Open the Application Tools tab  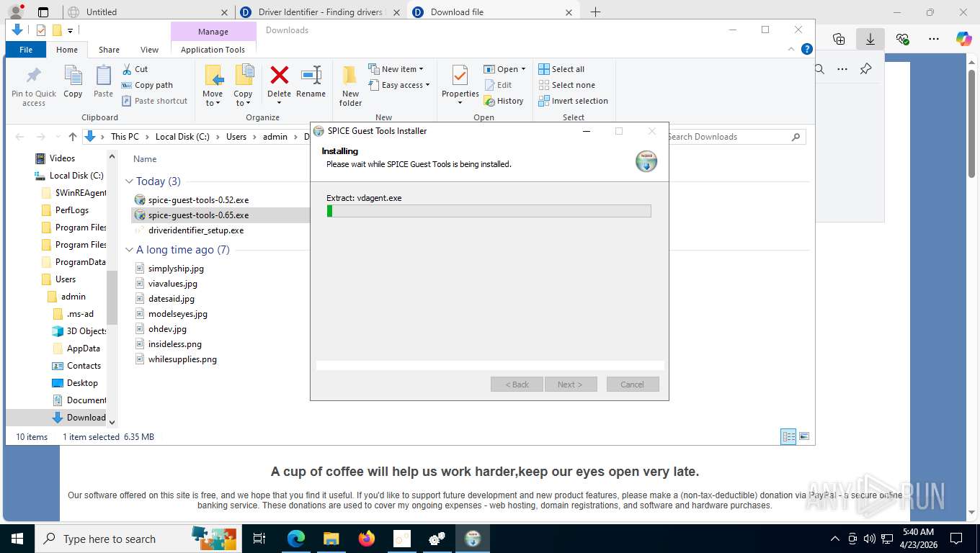click(x=213, y=50)
